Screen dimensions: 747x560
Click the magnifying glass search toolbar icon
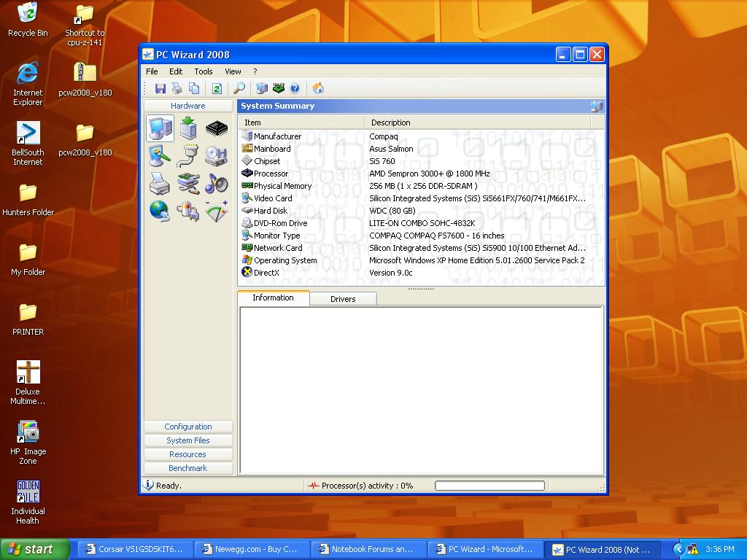pos(239,88)
